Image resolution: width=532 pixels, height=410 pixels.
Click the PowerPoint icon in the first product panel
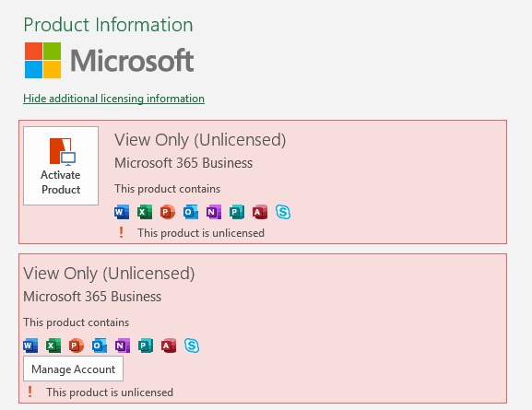pyautogui.click(x=168, y=212)
